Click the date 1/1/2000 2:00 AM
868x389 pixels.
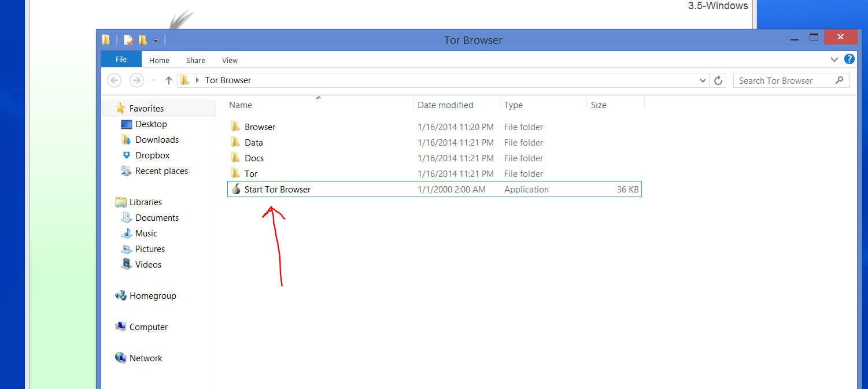point(452,190)
